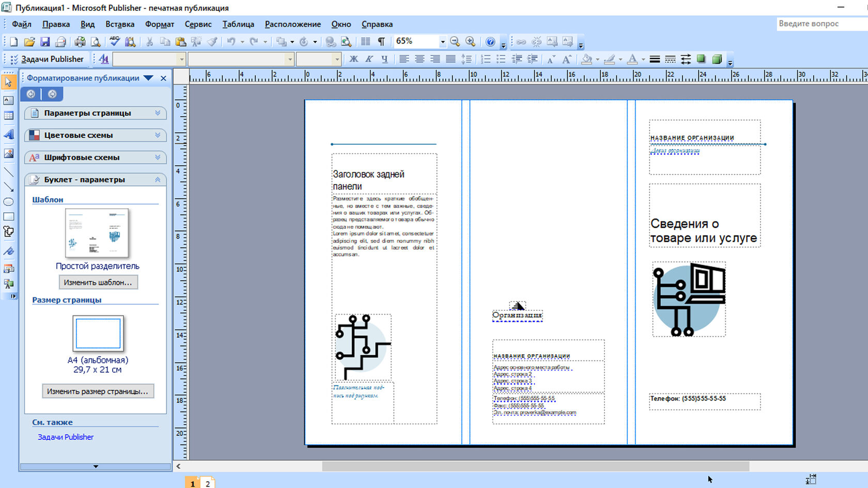Toggle bold formatting (Ж)
Screen dimensions: 868x488
(353, 59)
